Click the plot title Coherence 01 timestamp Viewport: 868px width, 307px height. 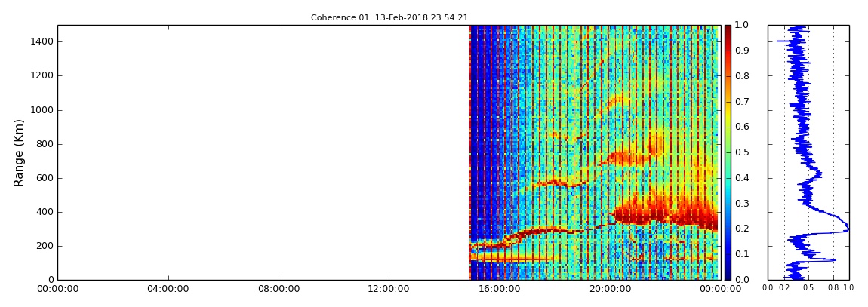[389, 17]
